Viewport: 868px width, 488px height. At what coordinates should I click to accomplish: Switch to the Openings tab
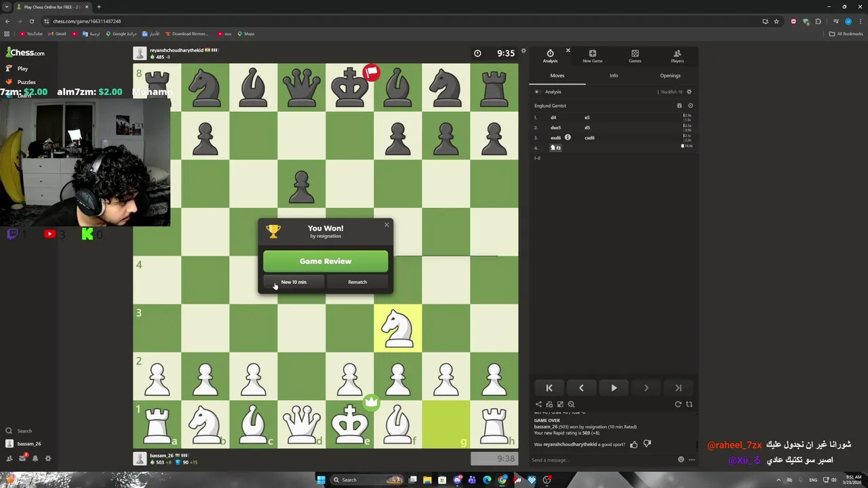pyautogui.click(x=670, y=76)
